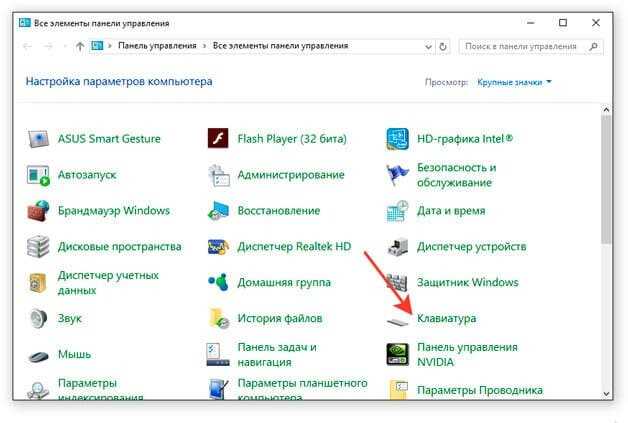The width and height of the screenshot is (628, 423).
Task: Click the Параметры Проводника icon
Action: tap(399, 390)
